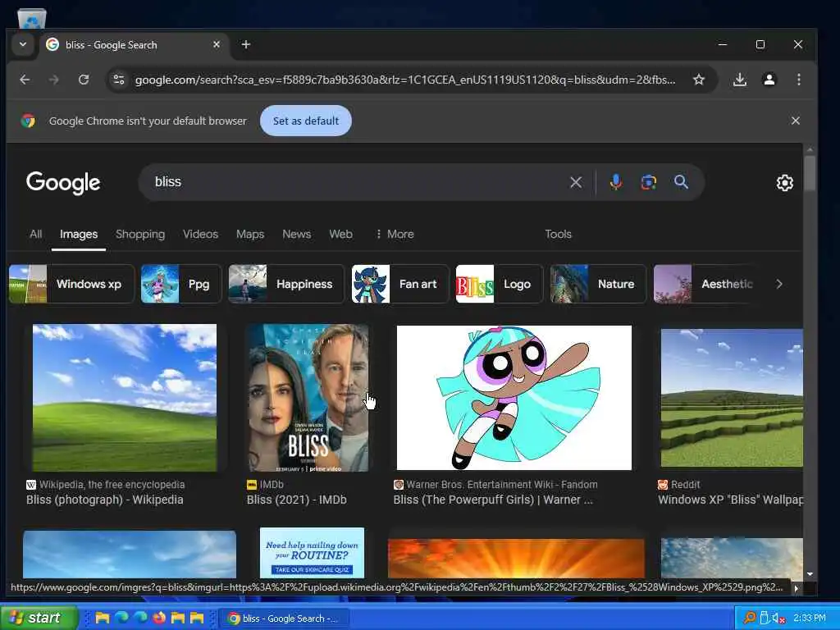
Task: Open the Recycle Bin desktop icon
Action: (32, 19)
